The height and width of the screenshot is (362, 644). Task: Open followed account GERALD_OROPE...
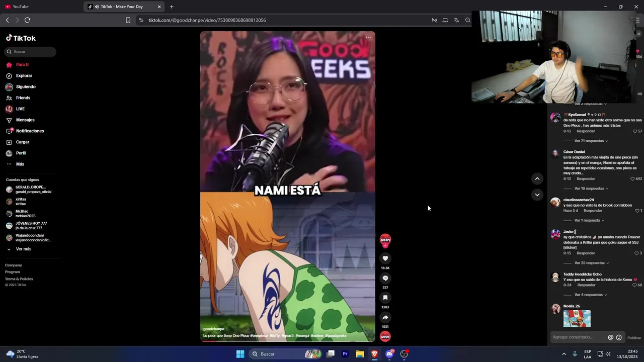tap(29, 190)
